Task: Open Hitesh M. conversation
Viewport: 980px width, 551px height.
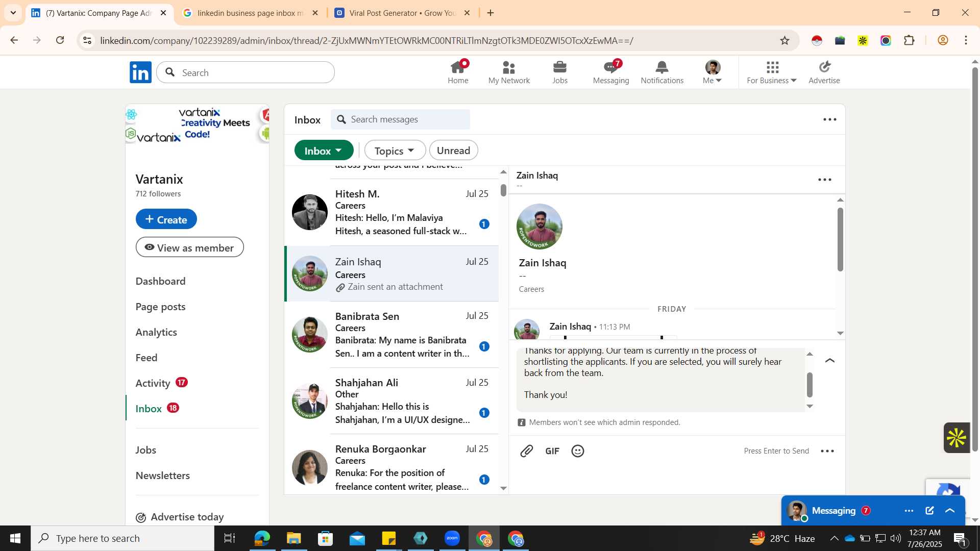Action: [x=391, y=212]
